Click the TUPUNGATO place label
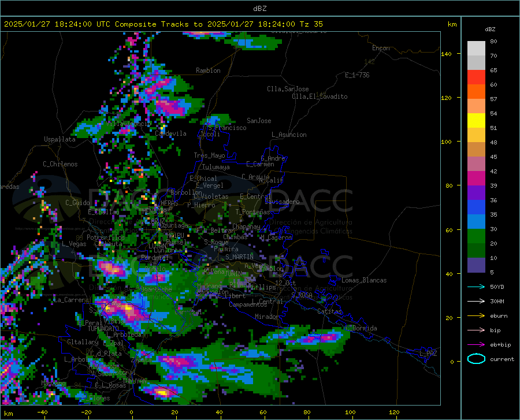 click(103, 329)
